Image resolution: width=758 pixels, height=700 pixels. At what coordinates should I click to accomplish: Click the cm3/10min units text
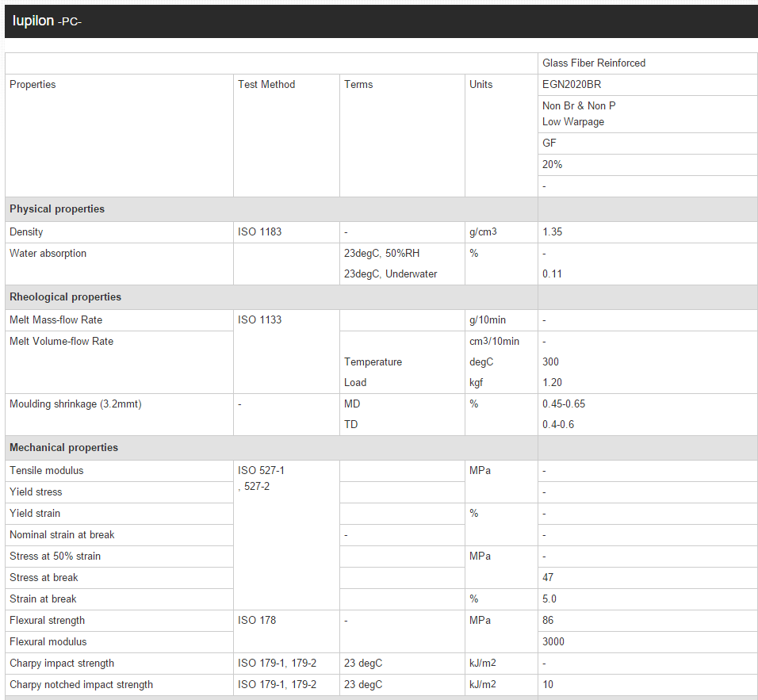pos(494,341)
